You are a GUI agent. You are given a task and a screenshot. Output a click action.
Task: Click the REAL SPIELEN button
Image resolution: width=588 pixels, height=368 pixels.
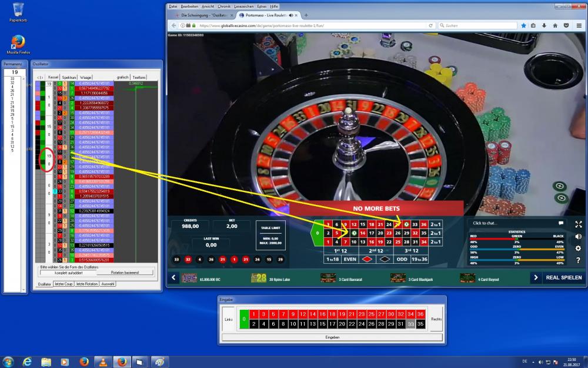(564, 277)
